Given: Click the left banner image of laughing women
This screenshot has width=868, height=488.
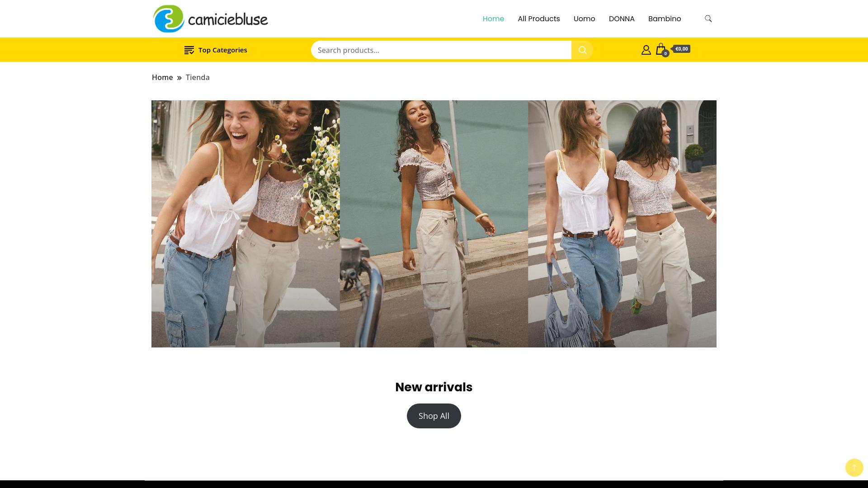Looking at the screenshot, I should (x=245, y=224).
